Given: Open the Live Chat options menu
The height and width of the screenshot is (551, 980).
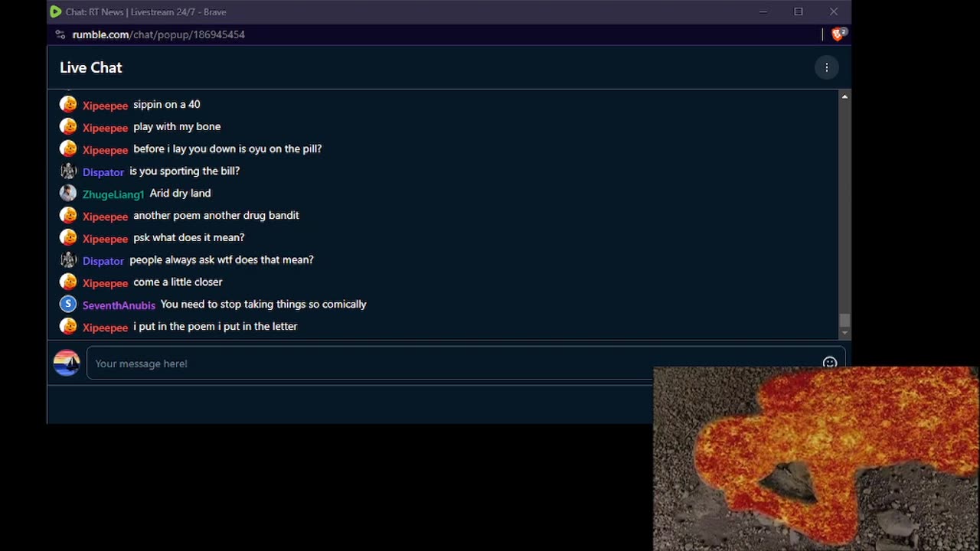Looking at the screenshot, I should (x=826, y=67).
